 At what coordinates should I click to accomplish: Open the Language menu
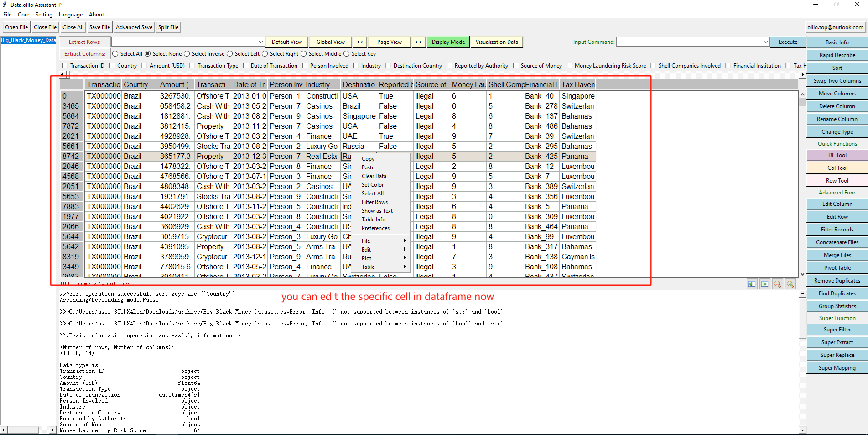(x=71, y=15)
